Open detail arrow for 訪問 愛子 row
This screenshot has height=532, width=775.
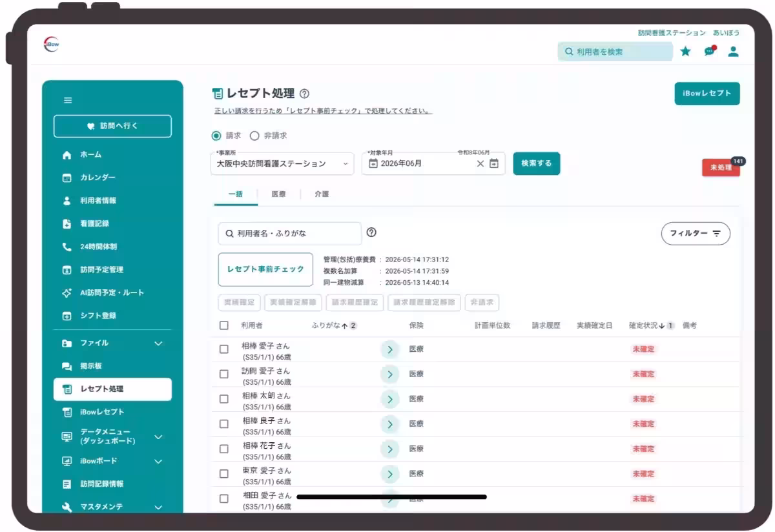point(389,374)
